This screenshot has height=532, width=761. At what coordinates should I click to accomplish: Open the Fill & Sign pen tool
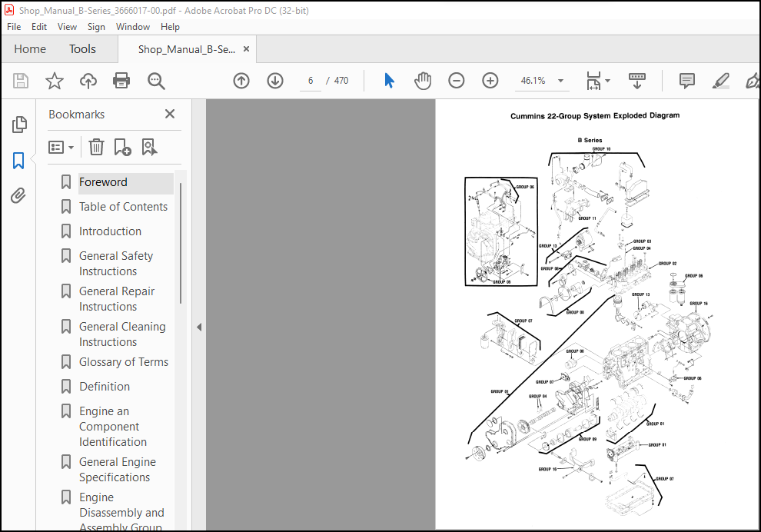(753, 81)
